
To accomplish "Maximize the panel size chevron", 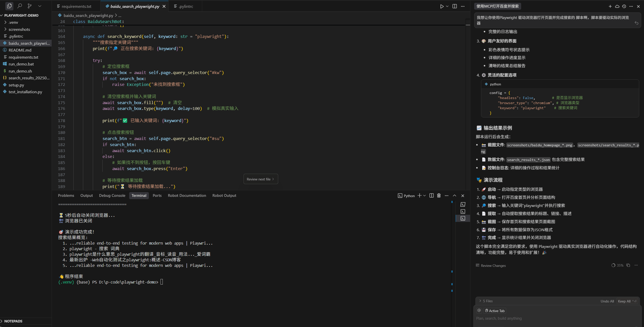I will tap(454, 196).
